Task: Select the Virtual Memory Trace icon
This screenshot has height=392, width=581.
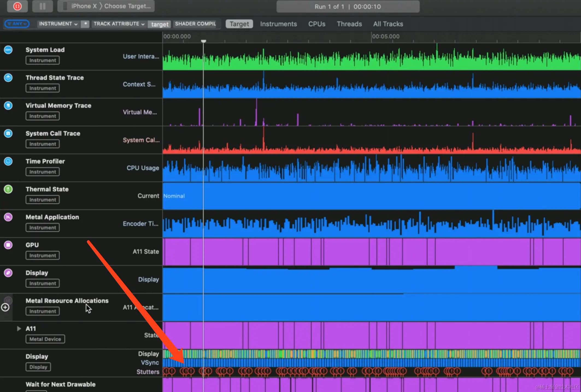Action: [x=8, y=106]
